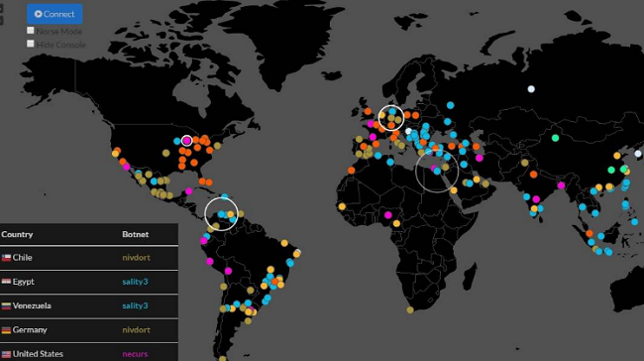The image size is (644, 361).
Task: Click the United States flag icon
Action: [x=6, y=354]
